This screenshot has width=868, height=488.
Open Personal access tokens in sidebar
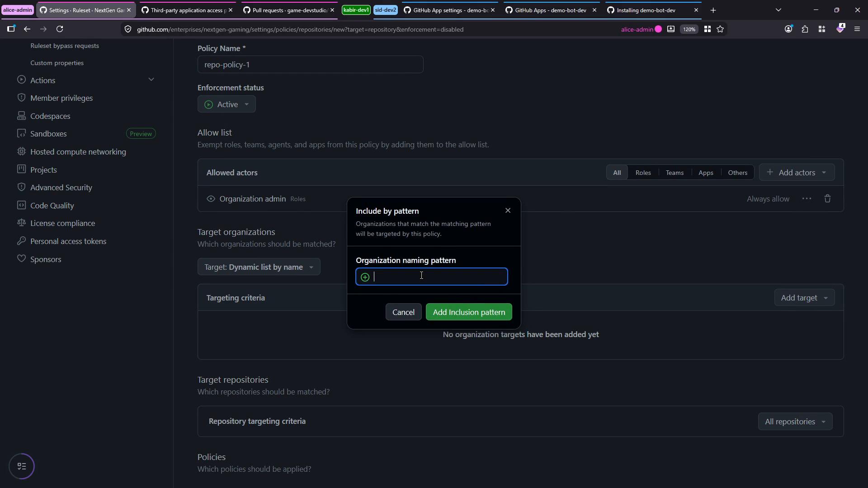(x=68, y=241)
